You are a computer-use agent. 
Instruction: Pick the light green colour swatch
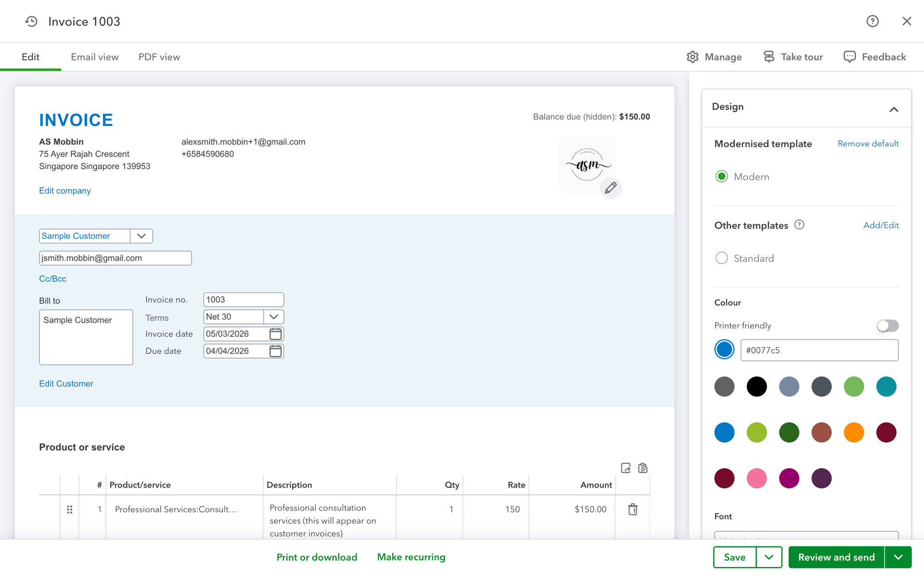tap(854, 387)
